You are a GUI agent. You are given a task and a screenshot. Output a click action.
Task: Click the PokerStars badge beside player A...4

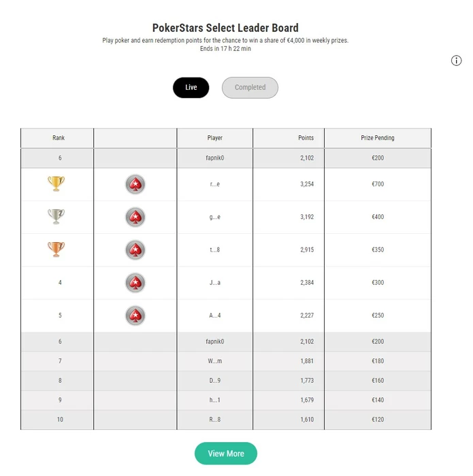click(135, 316)
